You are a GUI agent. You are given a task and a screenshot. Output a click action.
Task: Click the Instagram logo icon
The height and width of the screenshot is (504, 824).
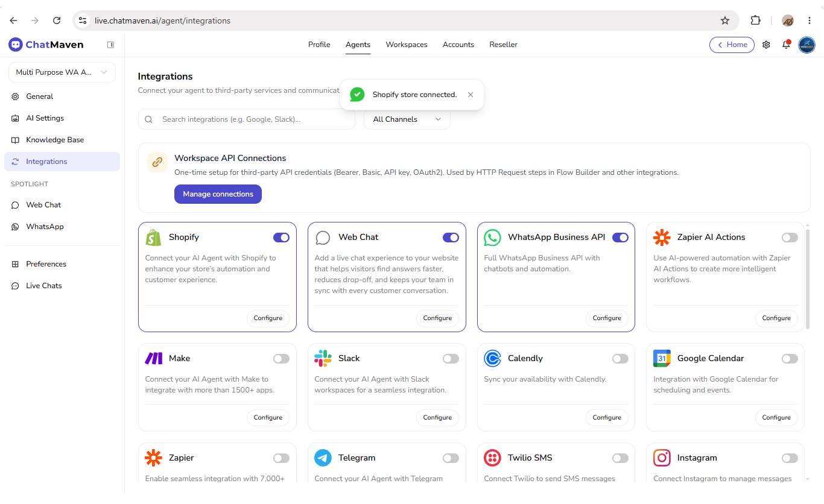click(x=662, y=458)
